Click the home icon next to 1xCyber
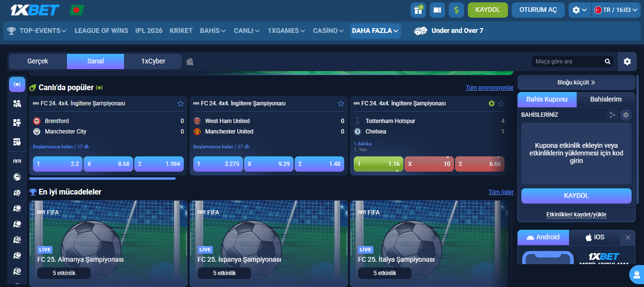This screenshot has height=287, width=644. tap(190, 61)
